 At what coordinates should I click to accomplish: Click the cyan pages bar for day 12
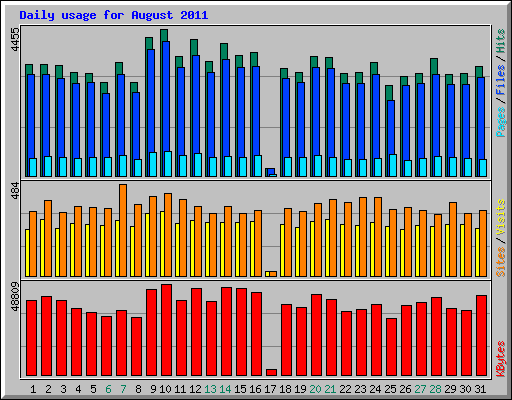point(198,165)
